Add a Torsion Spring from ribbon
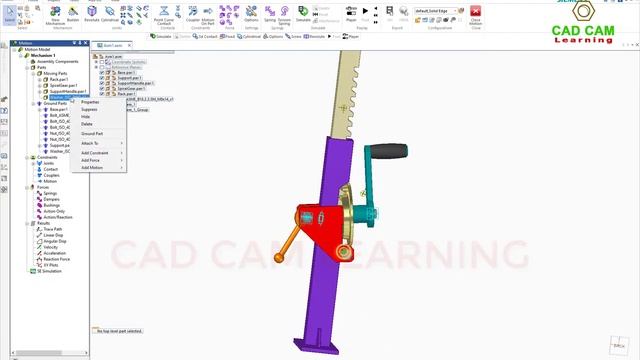Viewport: 640px width, 360px height. [284, 16]
